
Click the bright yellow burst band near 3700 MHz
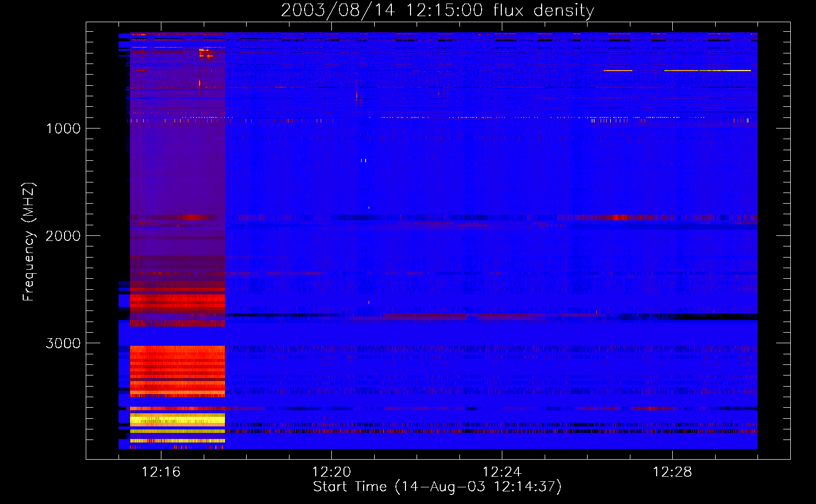tap(178, 419)
